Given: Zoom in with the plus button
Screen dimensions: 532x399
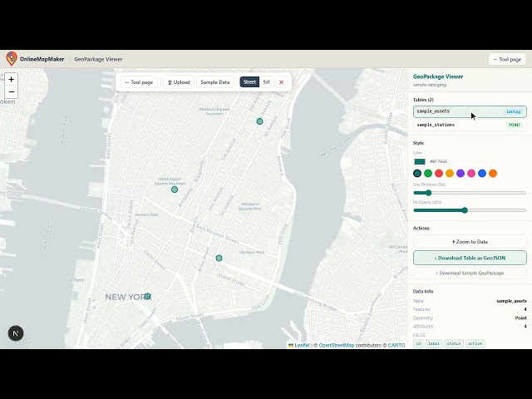Looking at the screenshot, I should pos(11,80).
